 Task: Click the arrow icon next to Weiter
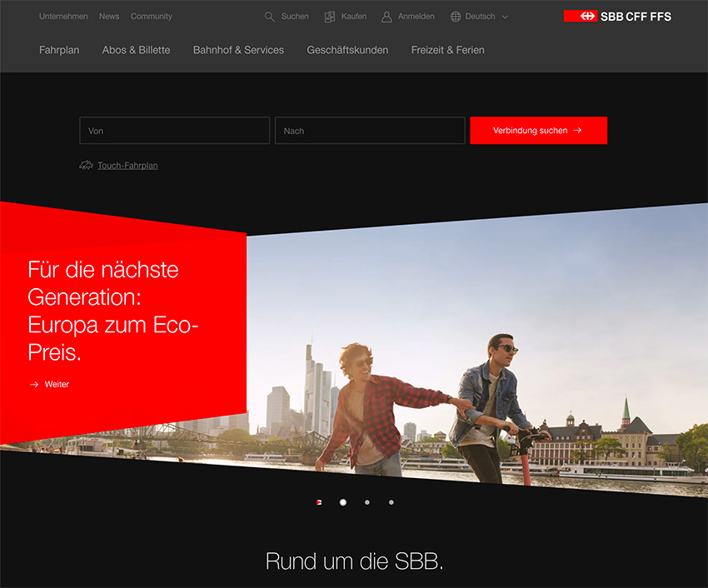[34, 384]
